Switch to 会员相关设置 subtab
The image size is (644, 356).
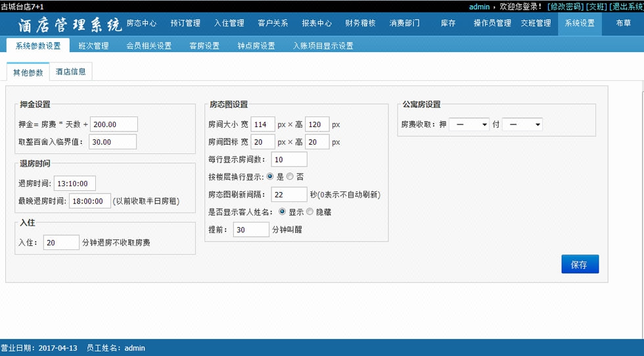(x=149, y=45)
